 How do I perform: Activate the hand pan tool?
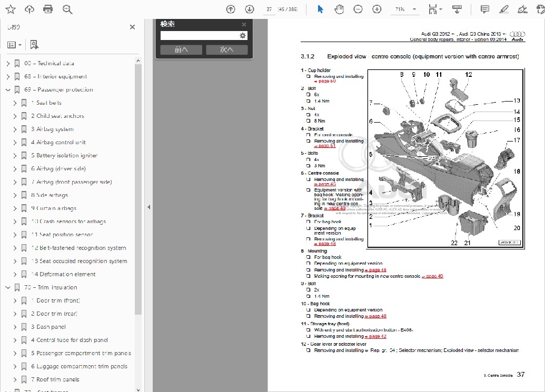coord(339,9)
